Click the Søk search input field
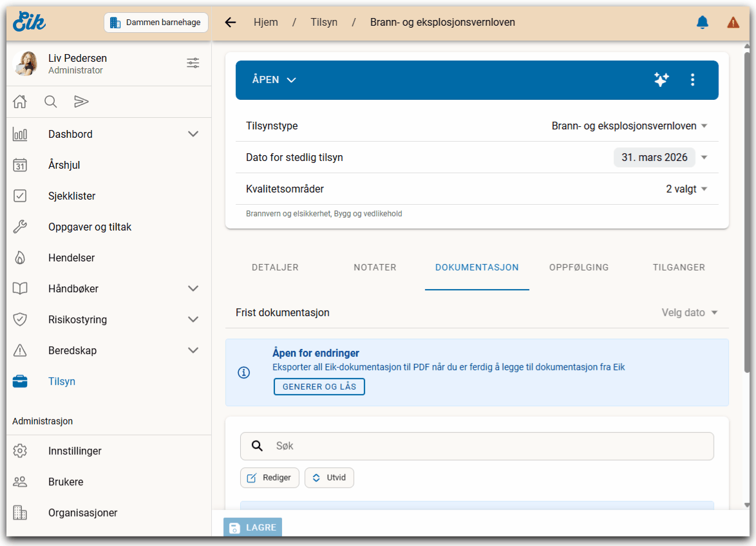Viewport: 756px width, 546px height. pyautogui.click(x=489, y=446)
